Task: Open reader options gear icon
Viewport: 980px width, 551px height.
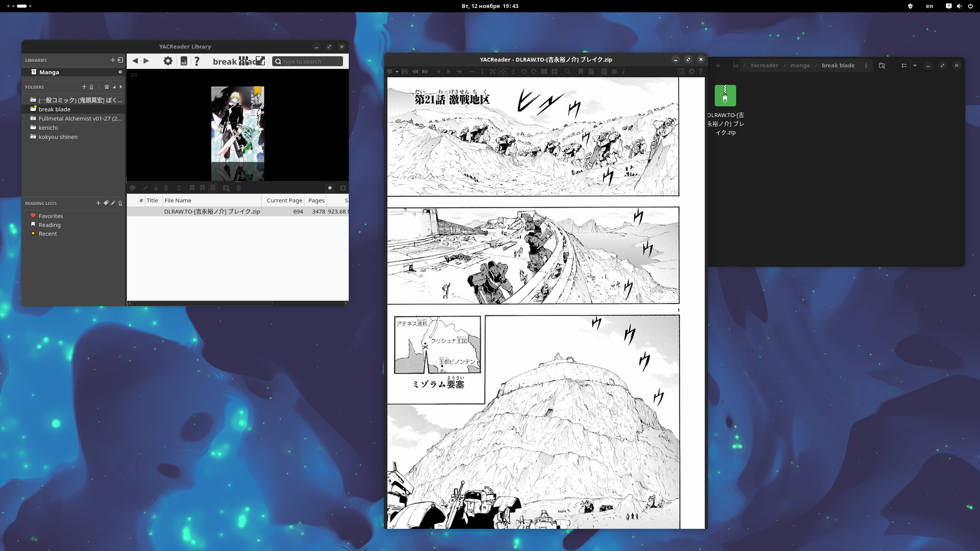Action: 692,72
